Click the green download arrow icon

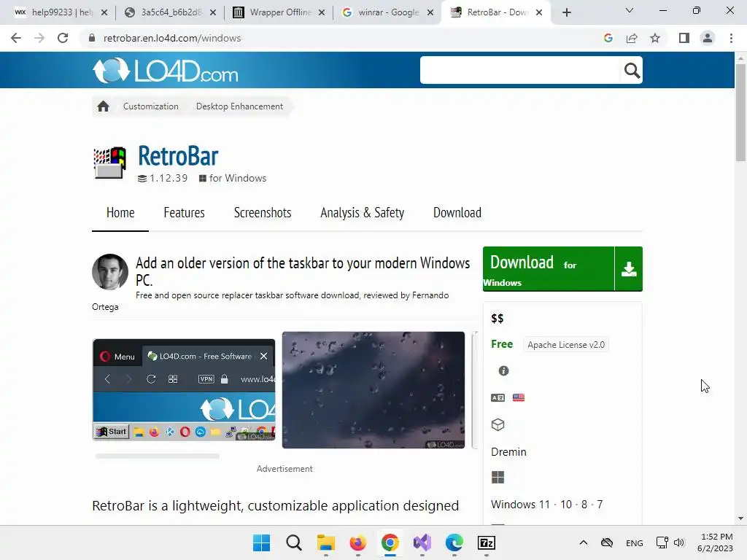[x=629, y=269]
